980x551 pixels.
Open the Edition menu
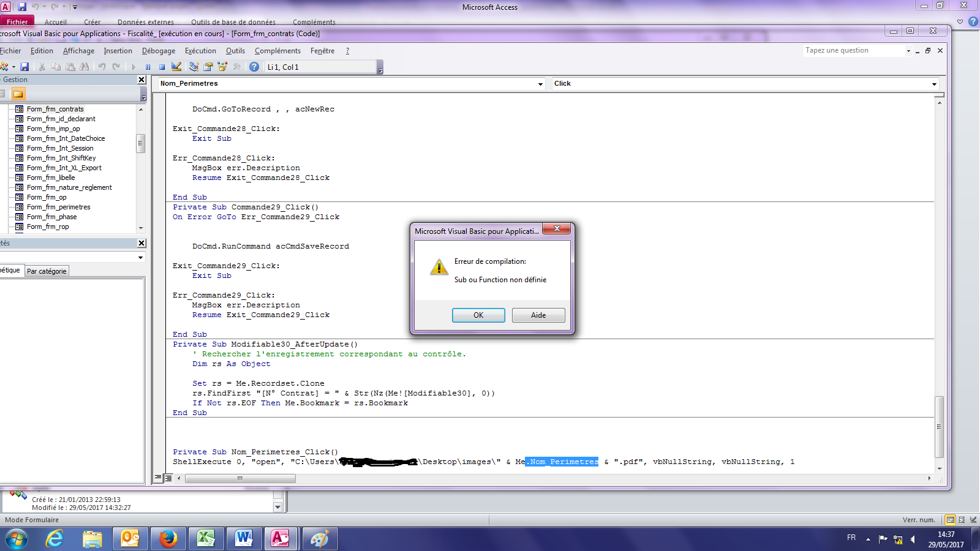click(42, 51)
